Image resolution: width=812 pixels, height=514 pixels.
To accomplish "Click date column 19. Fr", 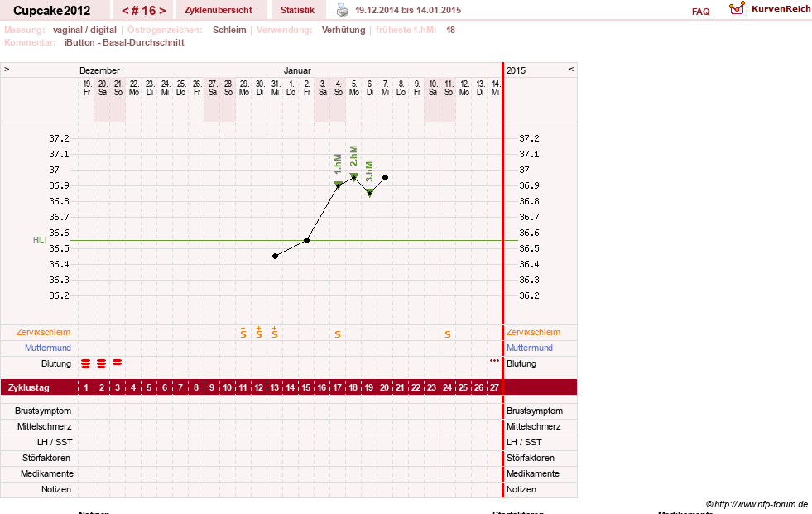I will (87, 88).
